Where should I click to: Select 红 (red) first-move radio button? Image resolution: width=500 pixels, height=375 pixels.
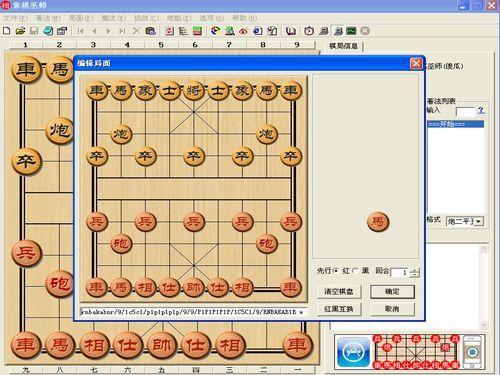[x=336, y=271]
